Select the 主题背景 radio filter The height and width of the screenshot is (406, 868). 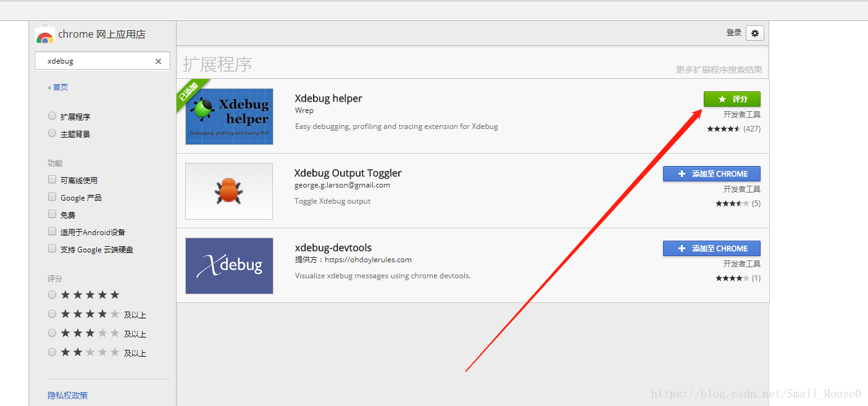(52, 133)
